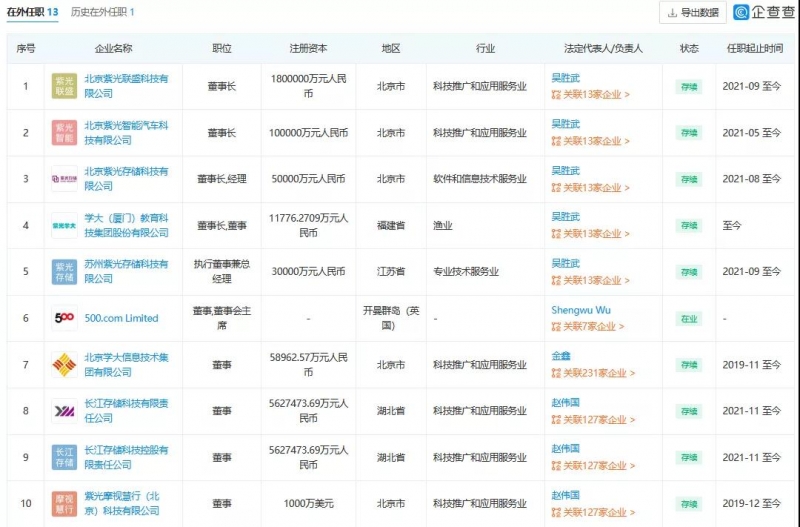This screenshot has height=527, width=800.
Task: Click 吴胜武 in row 1
Action: 565,78
